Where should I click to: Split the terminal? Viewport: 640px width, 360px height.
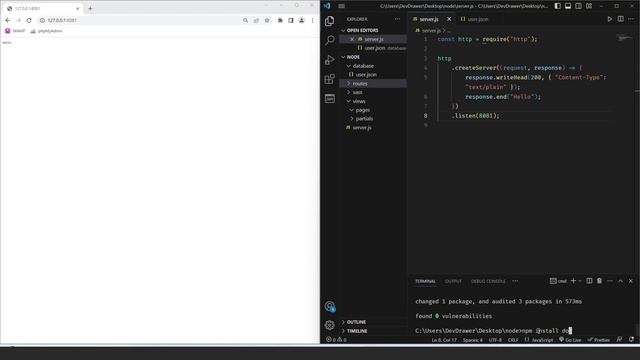point(589,281)
